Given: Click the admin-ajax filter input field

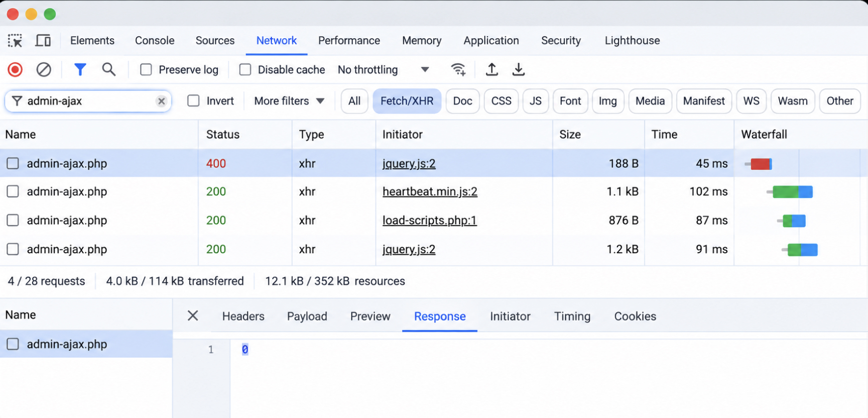Looking at the screenshot, I should pyautogui.click(x=88, y=101).
